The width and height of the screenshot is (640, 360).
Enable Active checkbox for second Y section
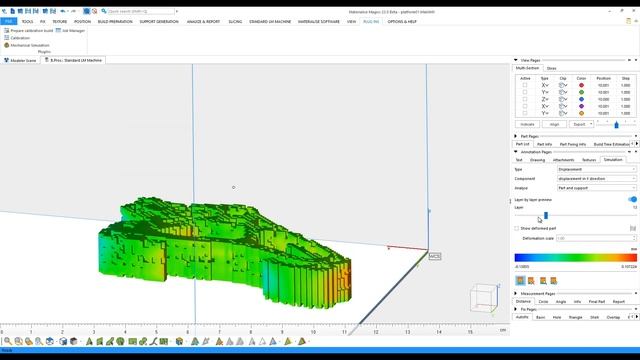[525, 113]
